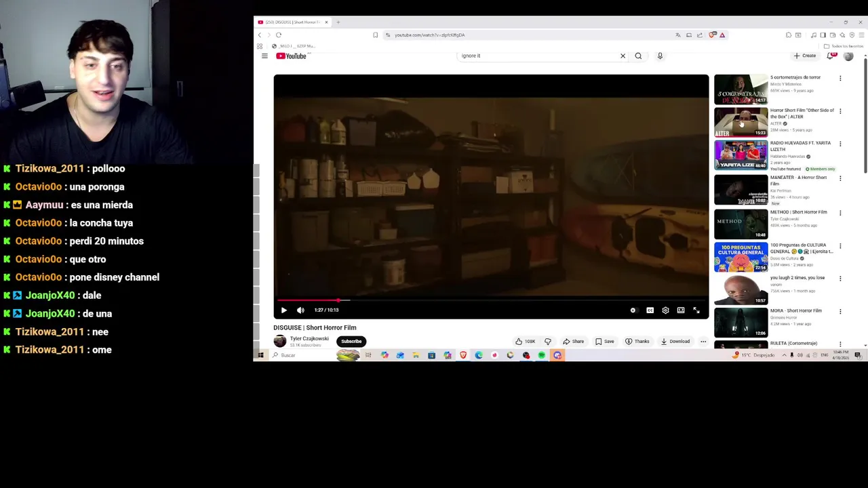Open options menu for 100 Preguntas video
Image resolution: width=868 pixels, height=488 pixels.
tap(840, 246)
